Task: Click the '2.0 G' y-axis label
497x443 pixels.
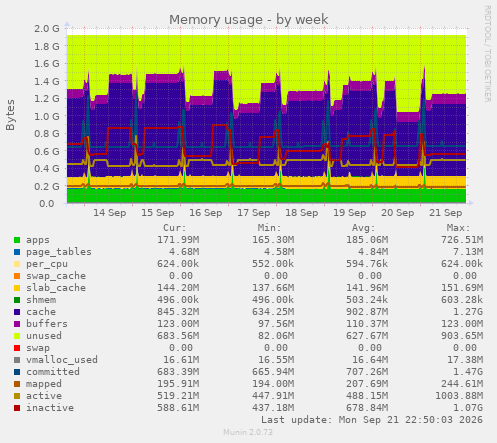Action: pos(47,29)
